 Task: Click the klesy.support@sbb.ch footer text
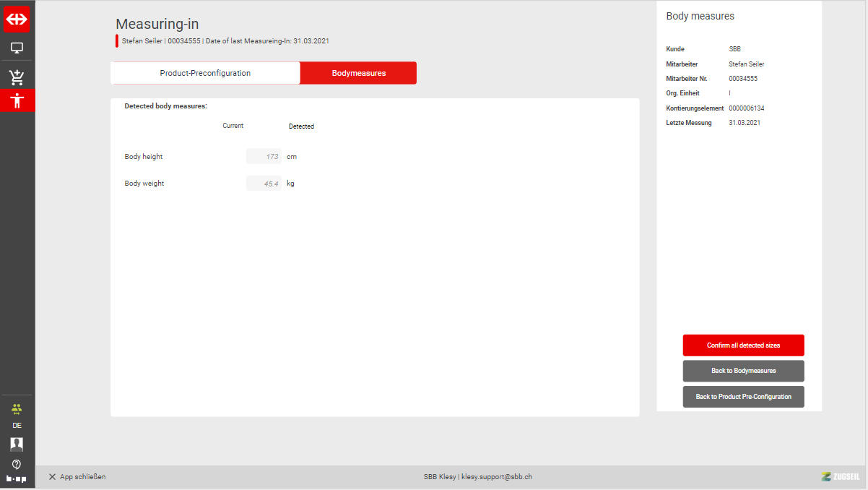497,477
